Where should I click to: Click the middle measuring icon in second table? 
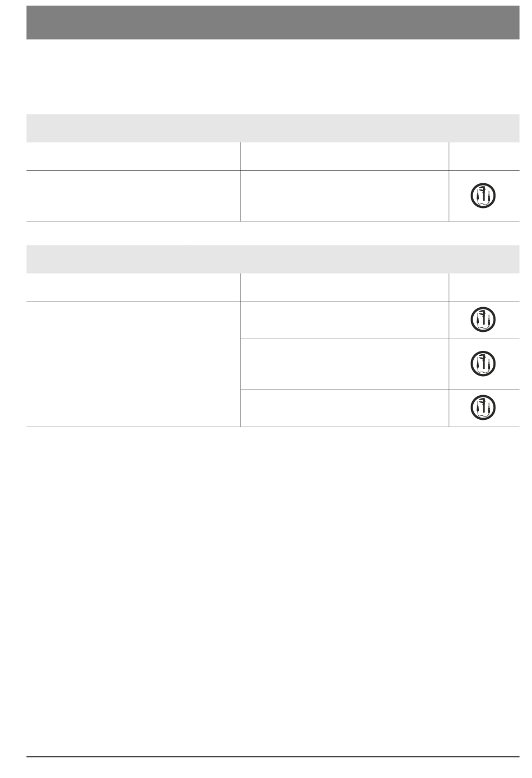point(483,364)
